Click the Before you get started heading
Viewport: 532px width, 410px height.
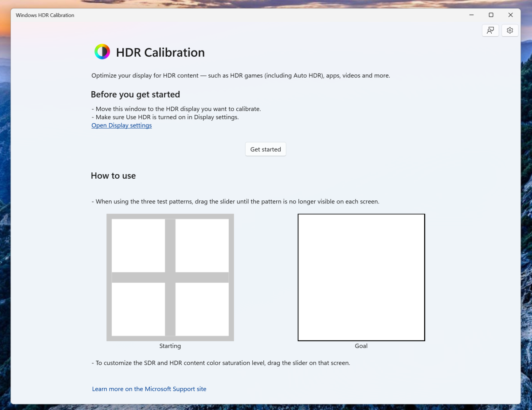point(135,94)
